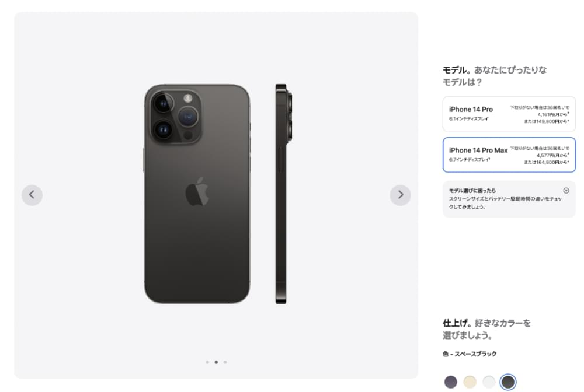The height and width of the screenshot is (392, 584).
Task: Choose the Gold color swatch
Action: [x=469, y=383]
